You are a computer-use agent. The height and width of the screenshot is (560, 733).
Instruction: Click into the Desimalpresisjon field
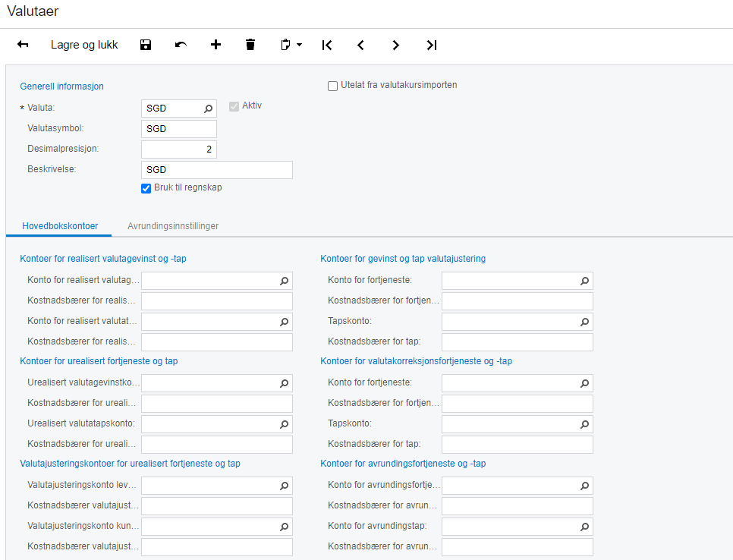tap(179, 149)
